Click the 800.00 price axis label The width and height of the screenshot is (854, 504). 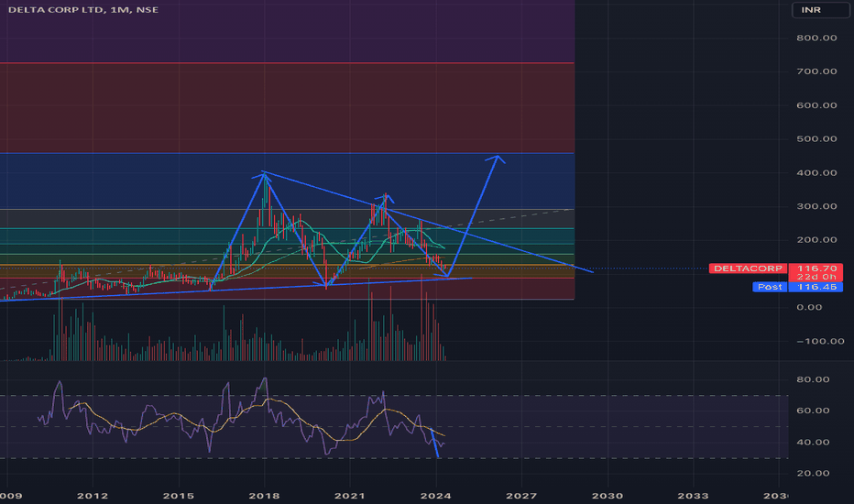(816, 38)
